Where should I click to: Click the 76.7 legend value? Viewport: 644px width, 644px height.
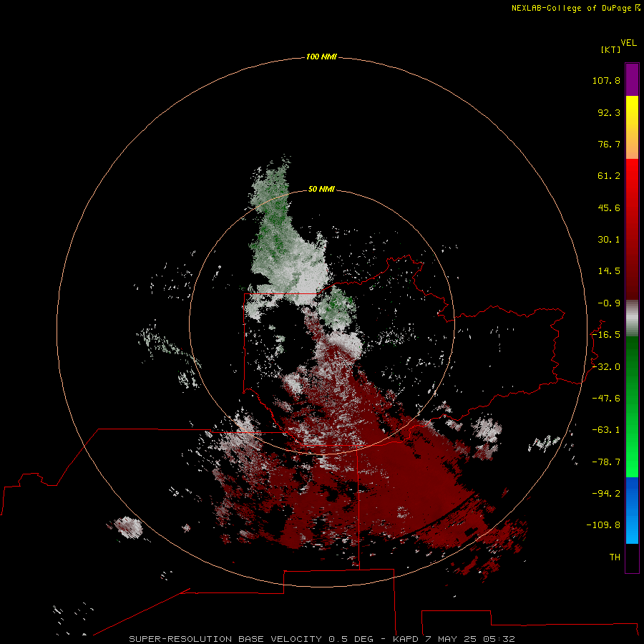click(x=609, y=144)
